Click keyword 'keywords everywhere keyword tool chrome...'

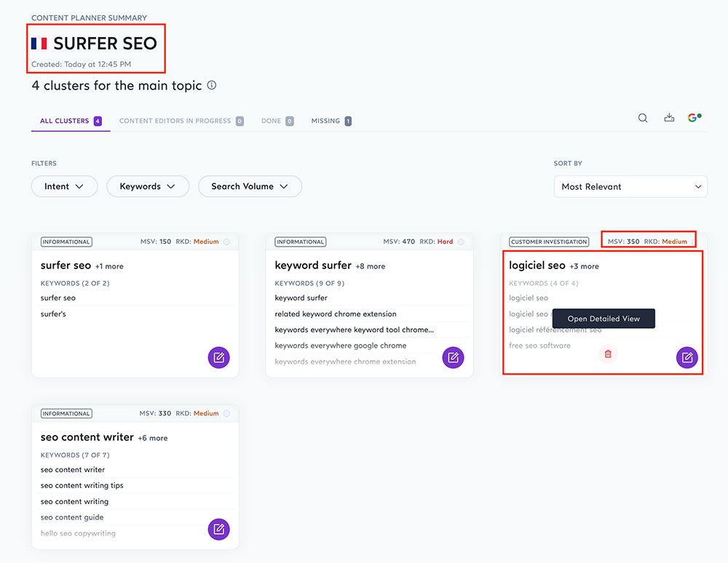coord(354,330)
